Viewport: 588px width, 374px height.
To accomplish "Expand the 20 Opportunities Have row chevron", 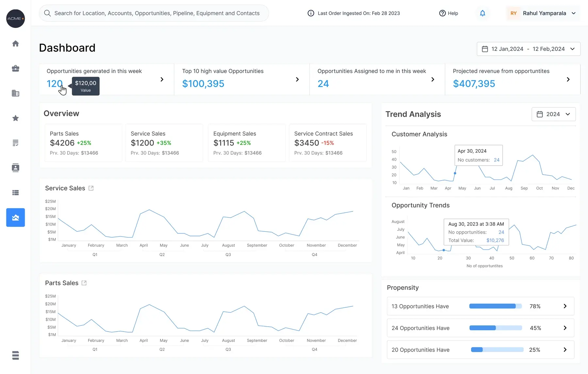I will tap(565, 350).
